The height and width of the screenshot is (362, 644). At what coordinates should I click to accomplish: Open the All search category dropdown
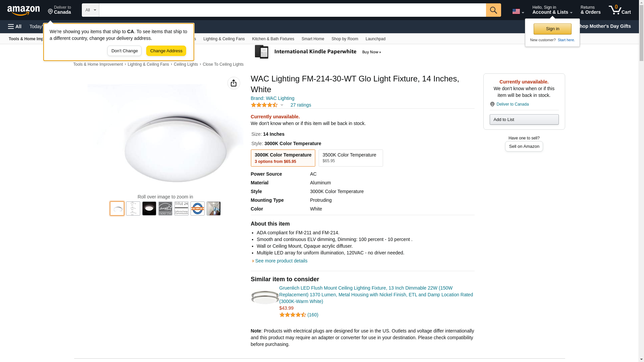pyautogui.click(x=90, y=10)
